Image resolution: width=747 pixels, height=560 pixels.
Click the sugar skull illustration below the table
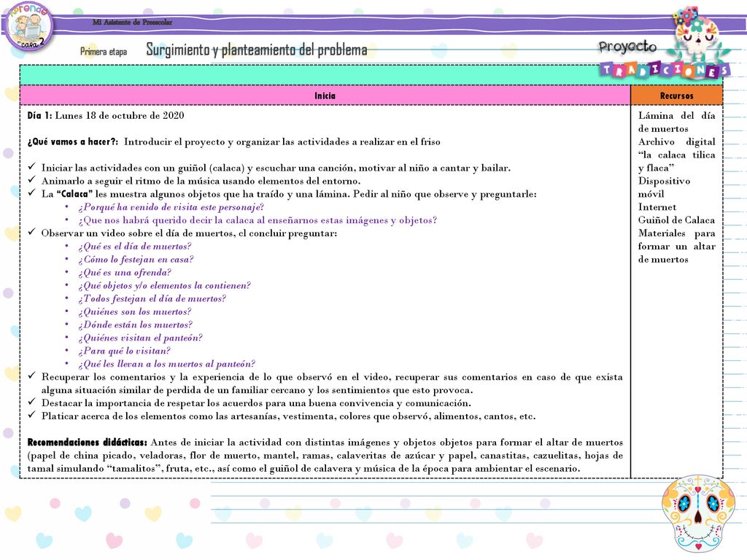(x=698, y=514)
